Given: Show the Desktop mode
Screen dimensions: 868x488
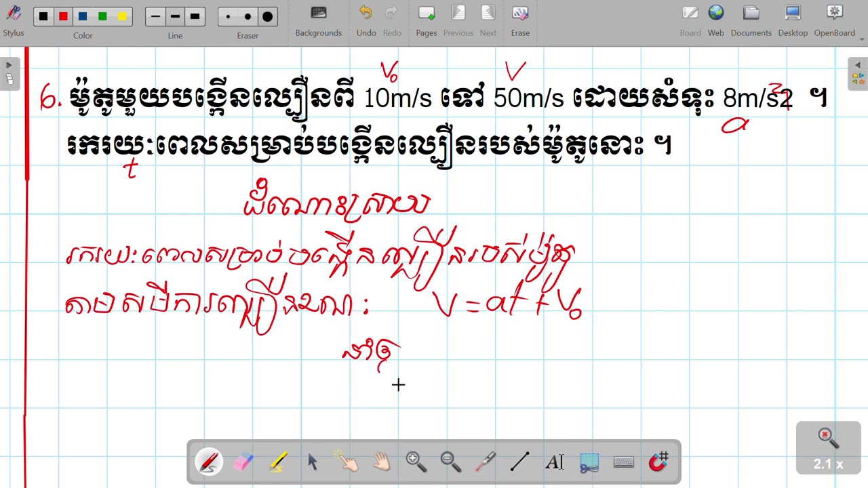Looking at the screenshot, I should tap(793, 20).
